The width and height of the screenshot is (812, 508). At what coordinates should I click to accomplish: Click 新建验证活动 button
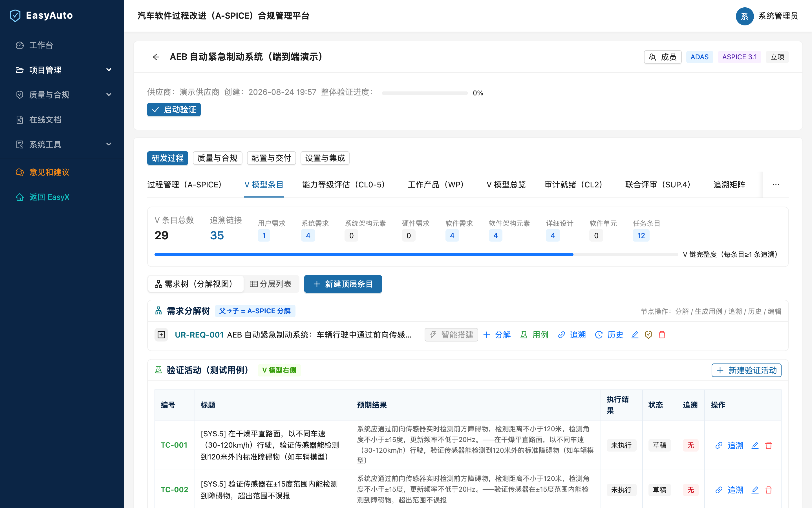(747, 370)
